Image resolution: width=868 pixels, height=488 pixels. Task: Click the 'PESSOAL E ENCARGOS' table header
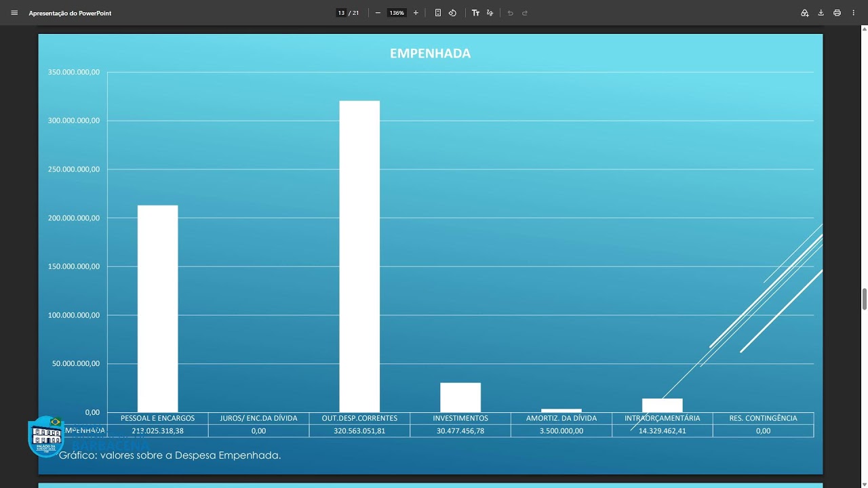point(157,418)
